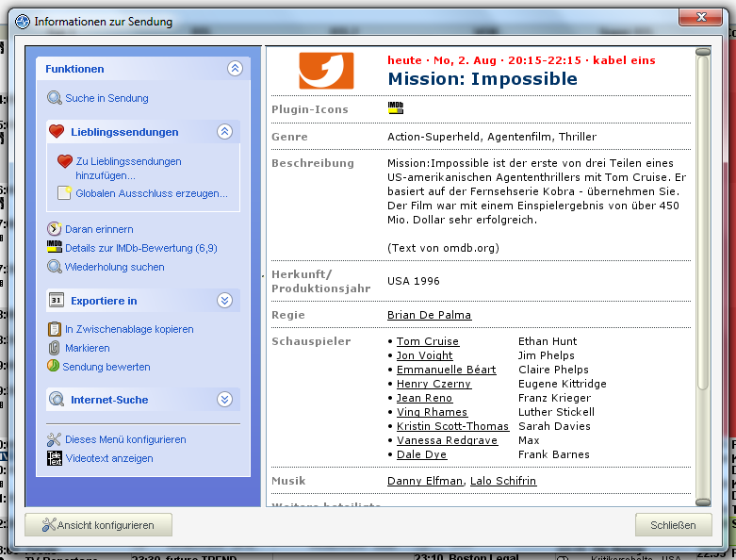Select Wiederholung suchen in functions list

click(x=114, y=267)
